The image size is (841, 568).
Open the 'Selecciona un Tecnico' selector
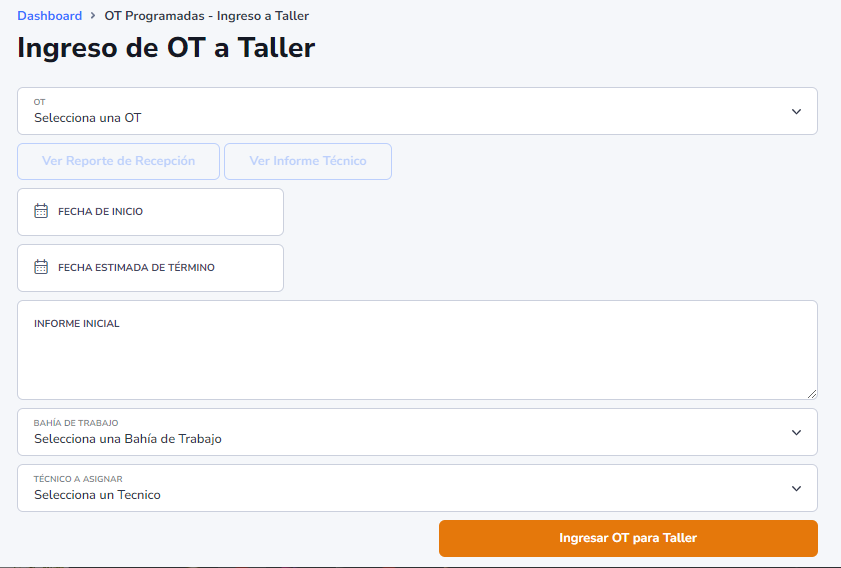coord(417,488)
